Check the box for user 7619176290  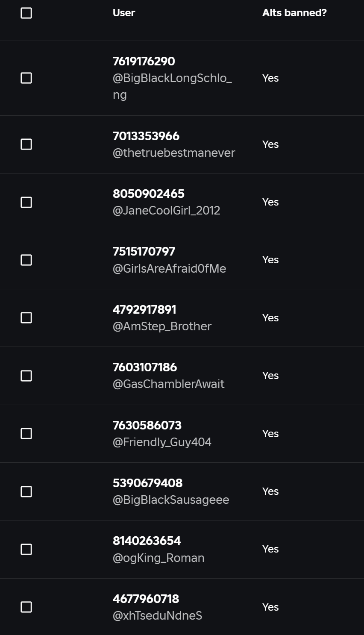click(26, 78)
